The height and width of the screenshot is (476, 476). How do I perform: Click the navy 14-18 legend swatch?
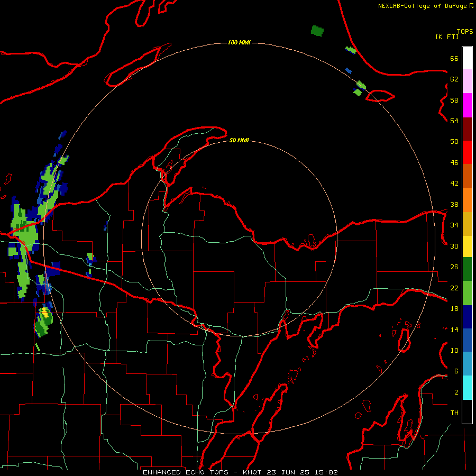[x=467, y=317]
